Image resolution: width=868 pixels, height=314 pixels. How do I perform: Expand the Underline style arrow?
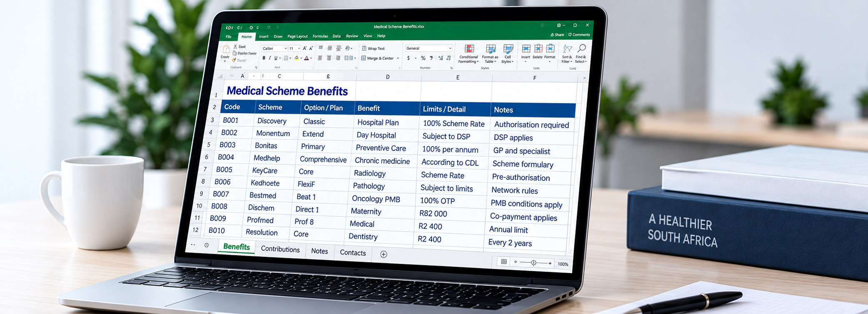(x=280, y=58)
